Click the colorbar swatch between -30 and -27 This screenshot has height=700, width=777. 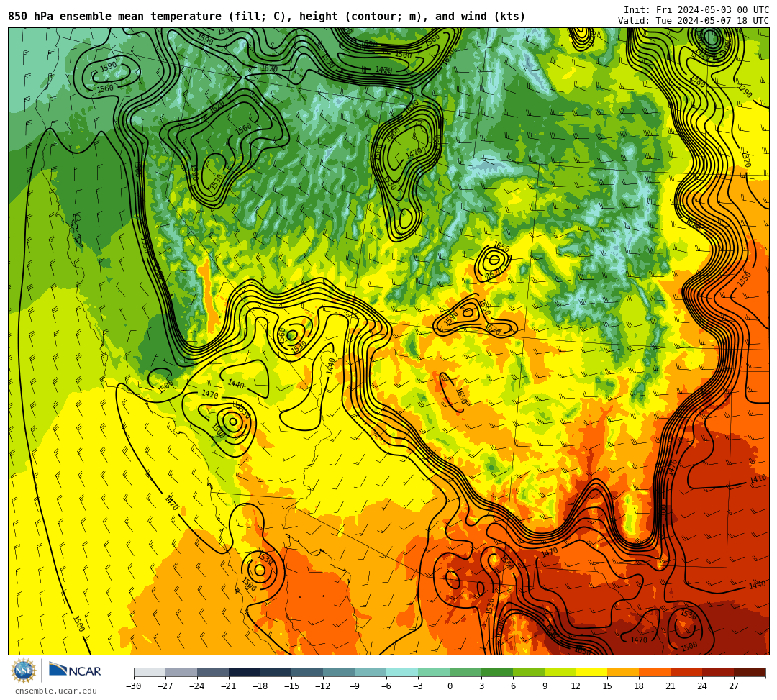click(150, 672)
